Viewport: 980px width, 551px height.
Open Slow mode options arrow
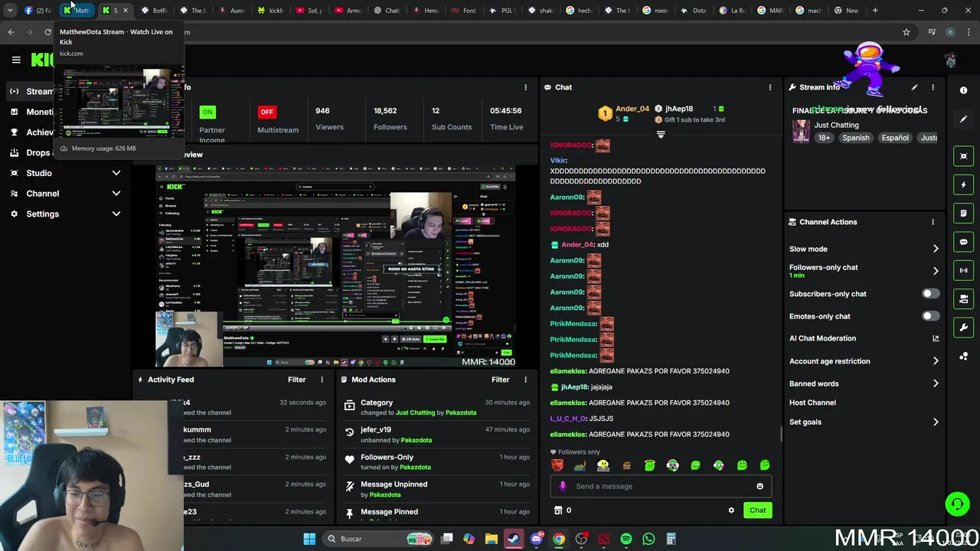[x=936, y=249]
